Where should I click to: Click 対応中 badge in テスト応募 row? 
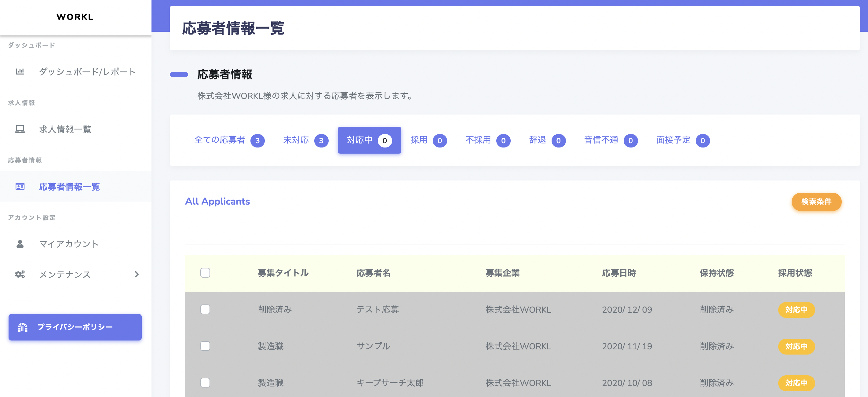(796, 310)
